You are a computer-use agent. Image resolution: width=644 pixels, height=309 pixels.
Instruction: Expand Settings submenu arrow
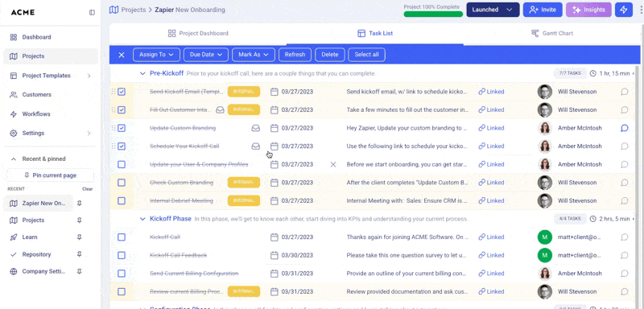point(89,134)
